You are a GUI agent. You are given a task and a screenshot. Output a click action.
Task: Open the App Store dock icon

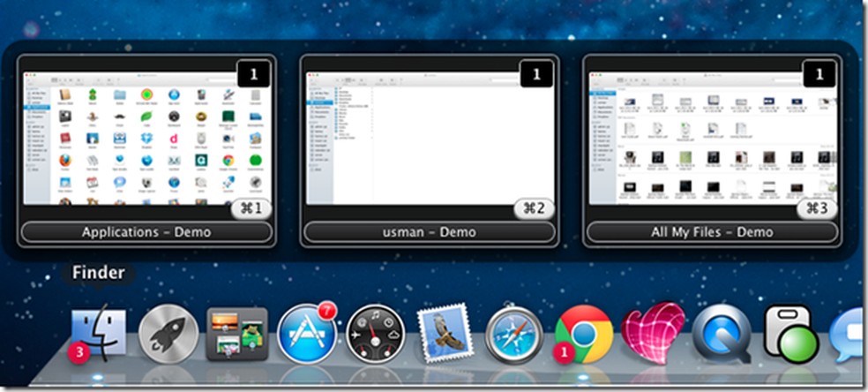tap(306, 335)
